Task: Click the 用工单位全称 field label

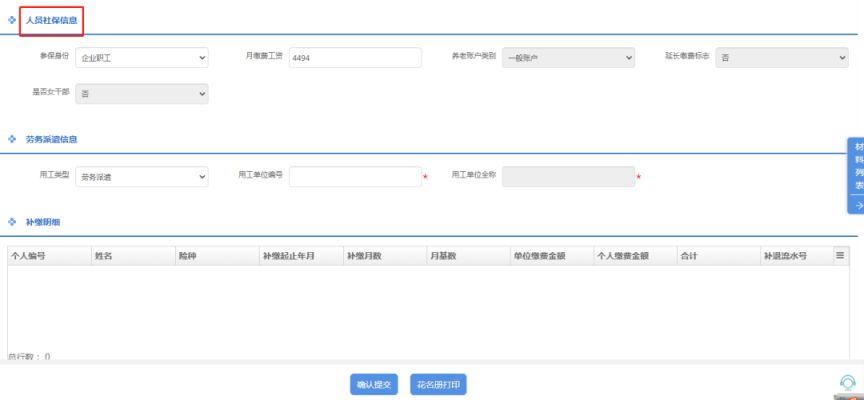Action: (474, 175)
